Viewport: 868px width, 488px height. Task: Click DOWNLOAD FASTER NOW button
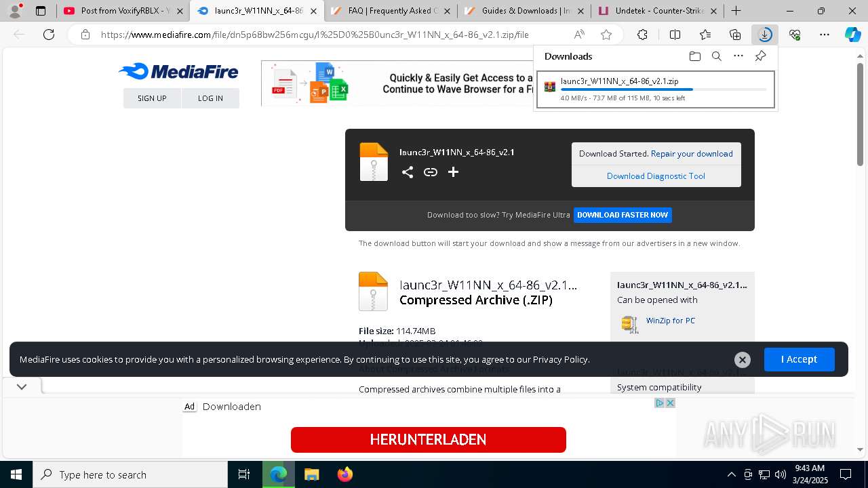click(623, 215)
